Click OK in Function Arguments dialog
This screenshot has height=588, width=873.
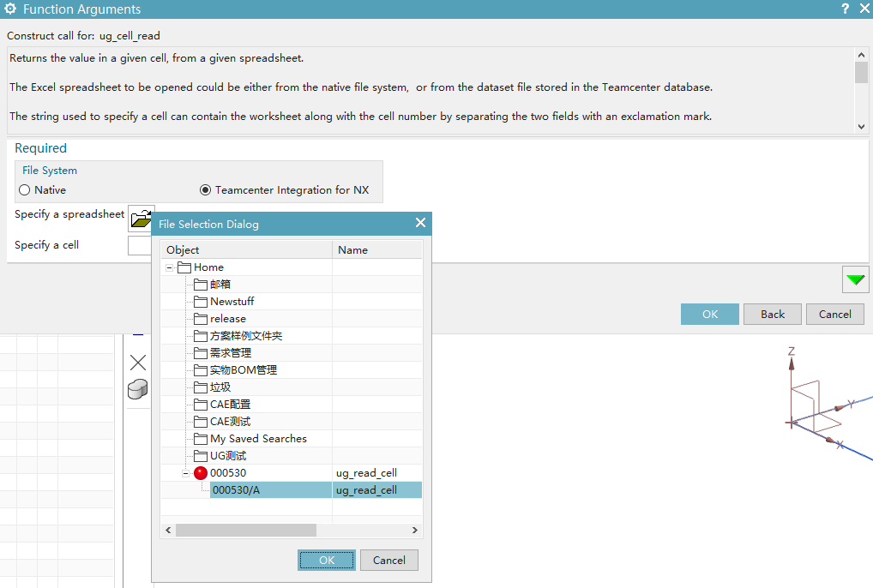coord(710,315)
